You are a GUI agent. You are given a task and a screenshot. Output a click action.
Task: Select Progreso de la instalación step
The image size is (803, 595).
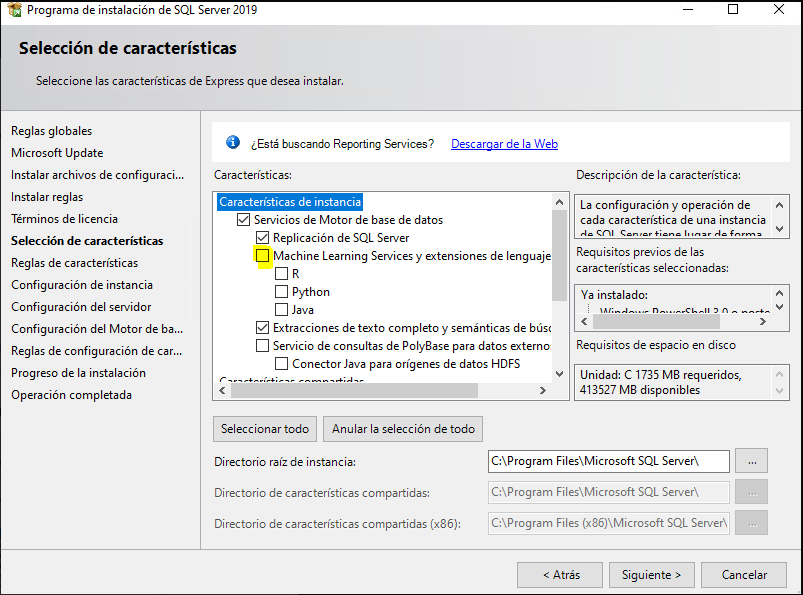[78, 373]
